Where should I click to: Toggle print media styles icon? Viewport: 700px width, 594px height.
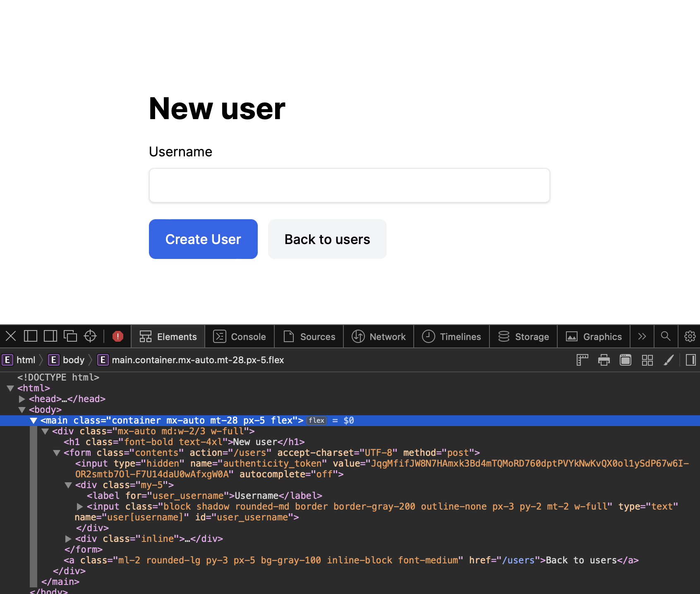604,360
